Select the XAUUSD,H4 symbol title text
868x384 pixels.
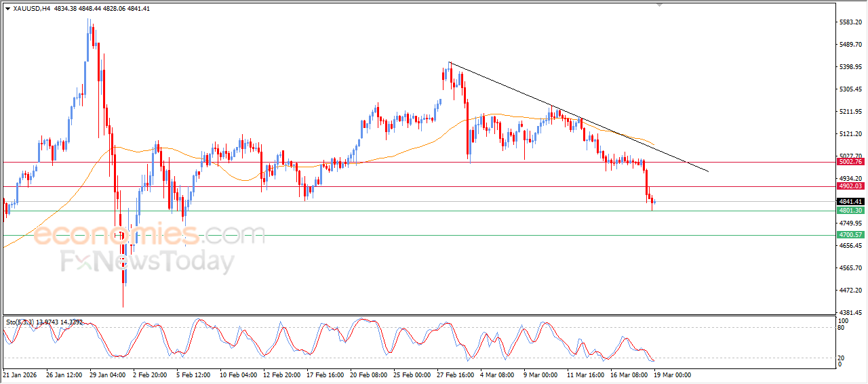click(x=32, y=9)
